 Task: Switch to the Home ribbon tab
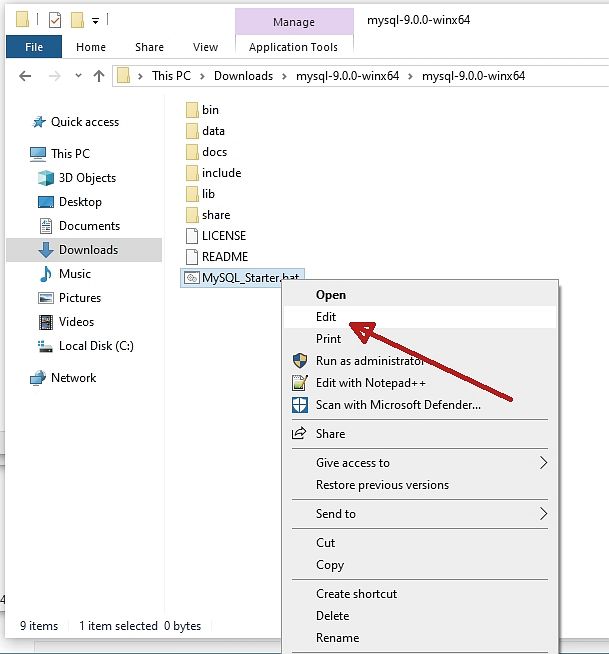(91, 47)
